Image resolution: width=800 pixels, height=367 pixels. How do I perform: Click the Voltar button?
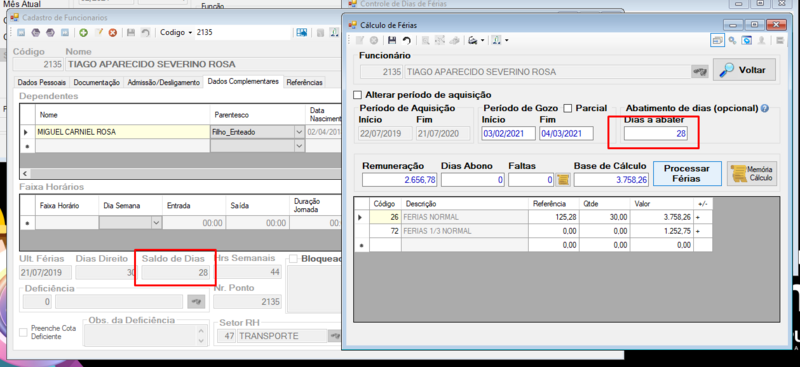(x=744, y=70)
